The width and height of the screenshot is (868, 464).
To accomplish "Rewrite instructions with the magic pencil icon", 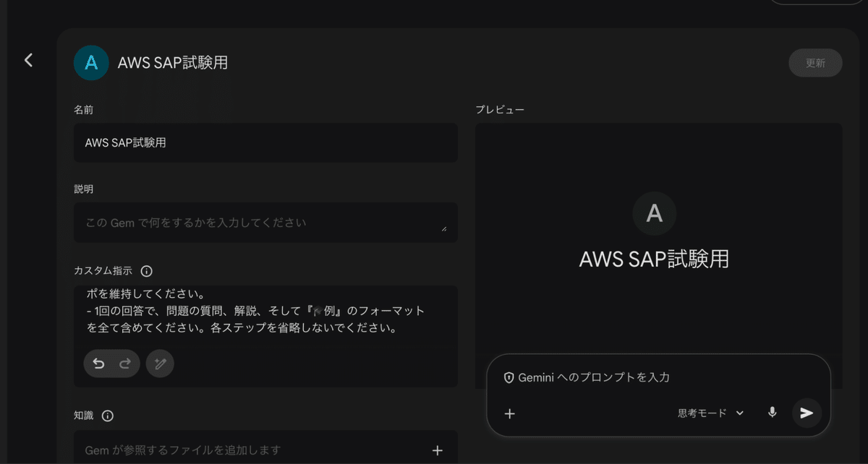I will coord(160,364).
